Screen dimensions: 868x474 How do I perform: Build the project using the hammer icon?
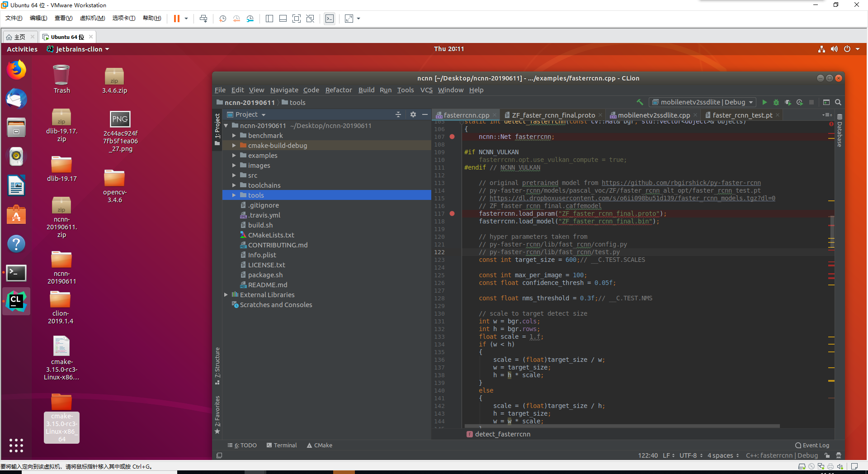click(x=640, y=102)
